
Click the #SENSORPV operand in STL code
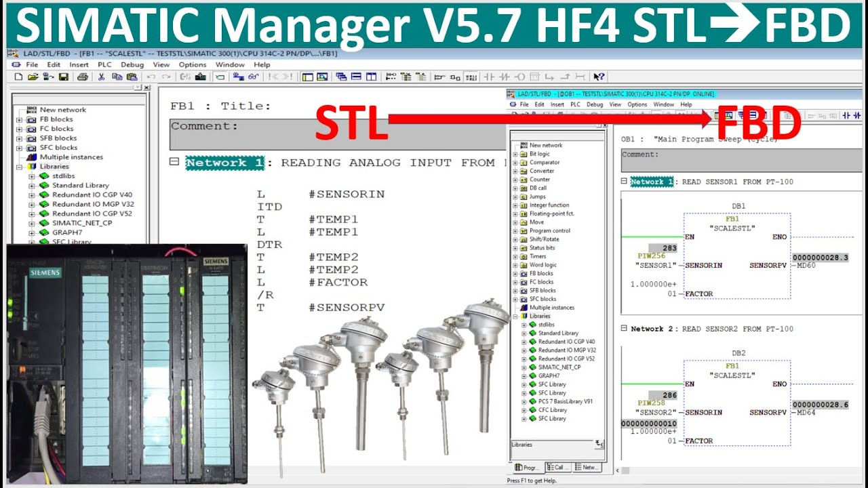coord(347,308)
